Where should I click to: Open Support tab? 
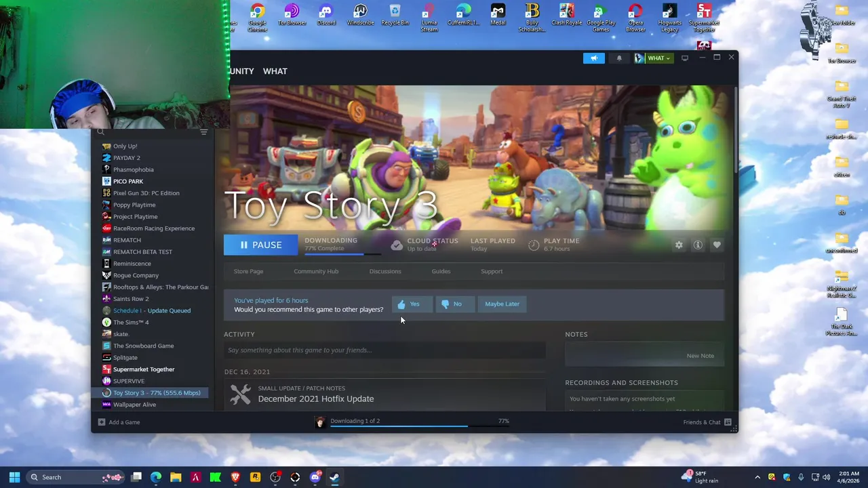pyautogui.click(x=492, y=271)
